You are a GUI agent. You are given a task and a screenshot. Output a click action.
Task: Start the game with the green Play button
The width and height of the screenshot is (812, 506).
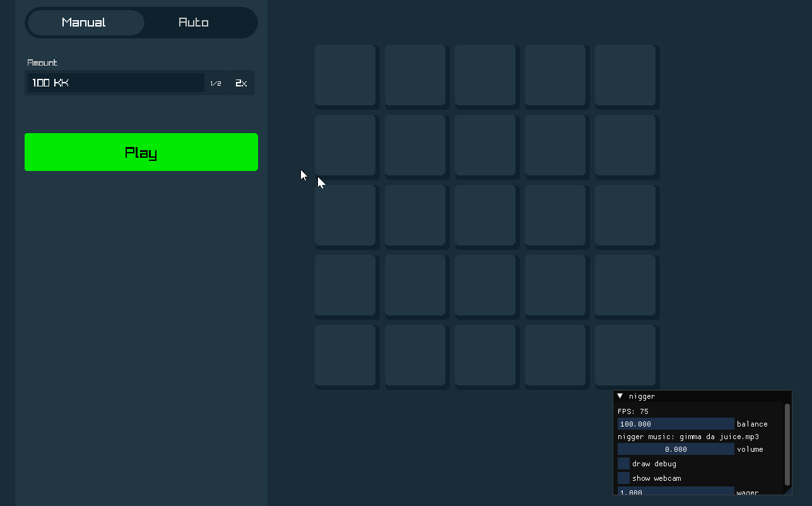pos(141,152)
